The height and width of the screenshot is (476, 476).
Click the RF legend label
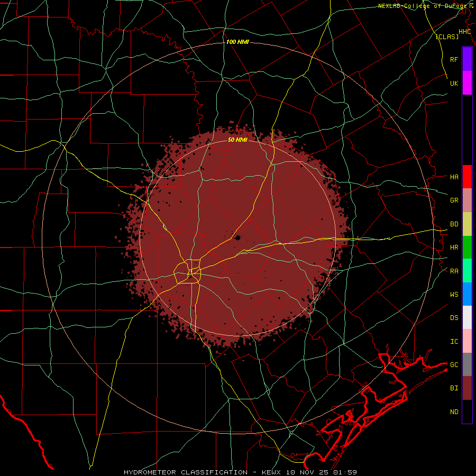click(x=454, y=59)
